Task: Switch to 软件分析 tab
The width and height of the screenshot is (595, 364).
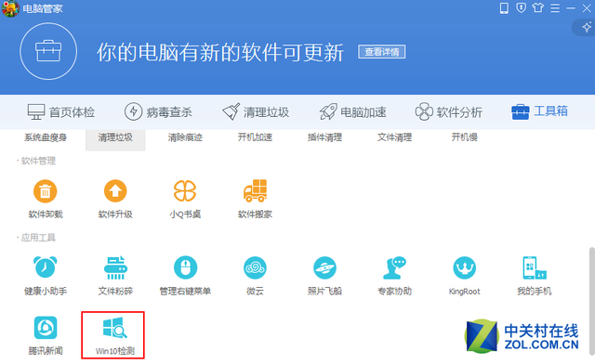Action: [448, 111]
